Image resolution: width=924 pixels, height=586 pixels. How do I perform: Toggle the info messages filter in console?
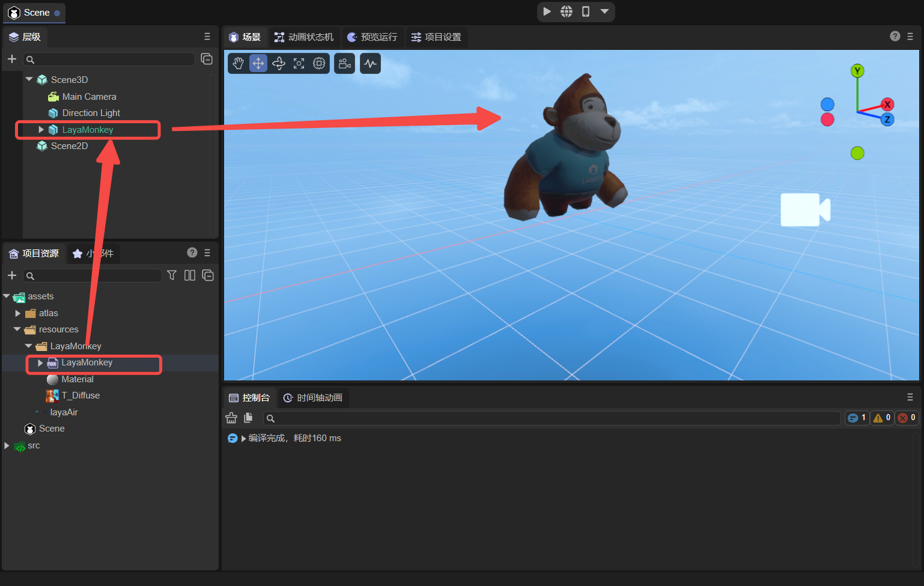coord(857,418)
